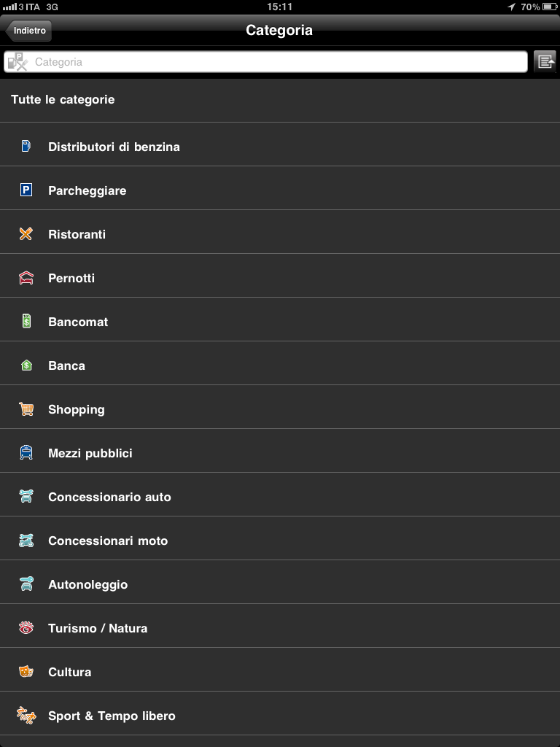The image size is (560, 747).
Task: Choose Concessionario auto category
Action: click(280, 496)
